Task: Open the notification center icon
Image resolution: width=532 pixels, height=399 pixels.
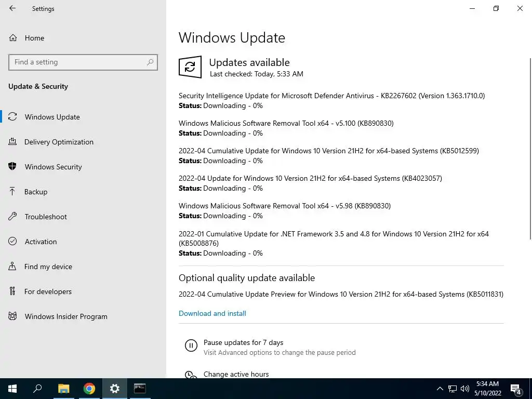Action: (x=516, y=389)
